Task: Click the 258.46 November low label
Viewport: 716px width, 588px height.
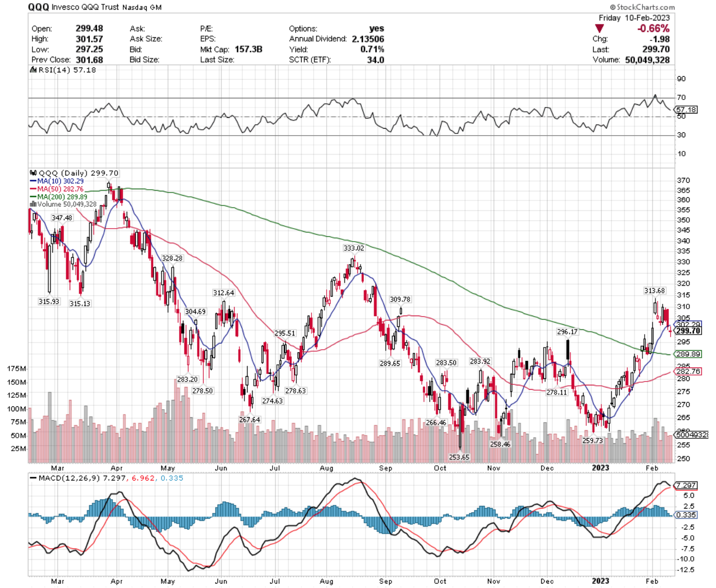Action: (500, 444)
